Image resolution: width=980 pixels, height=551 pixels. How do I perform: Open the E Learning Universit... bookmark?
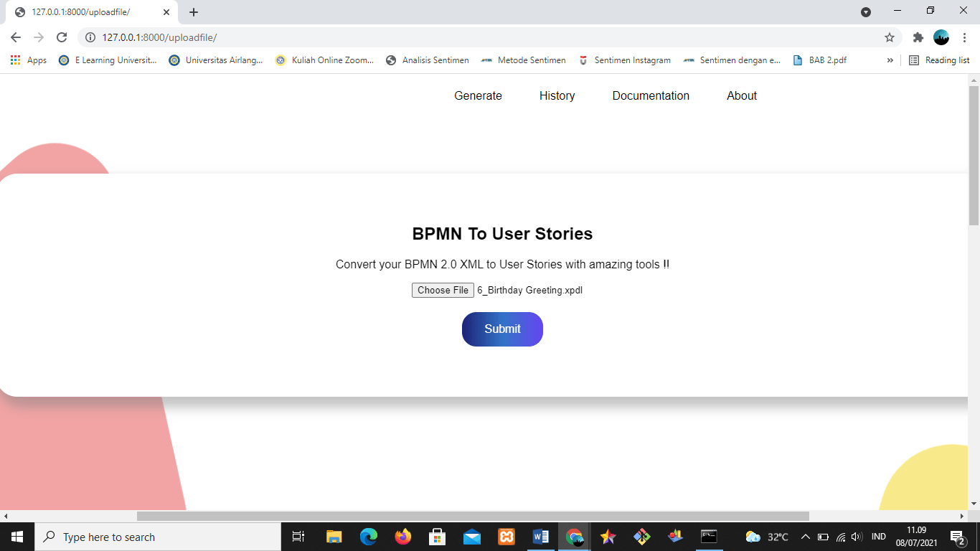(x=108, y=60)
